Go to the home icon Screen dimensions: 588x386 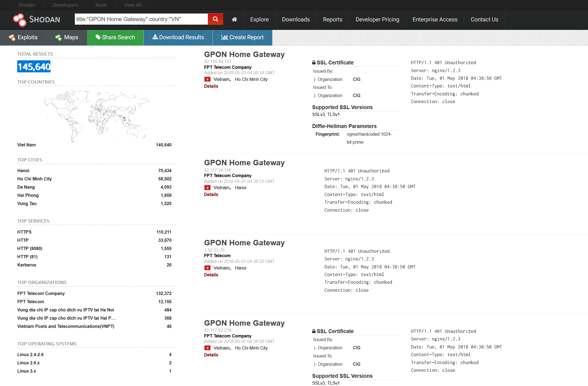pos(234,19)
